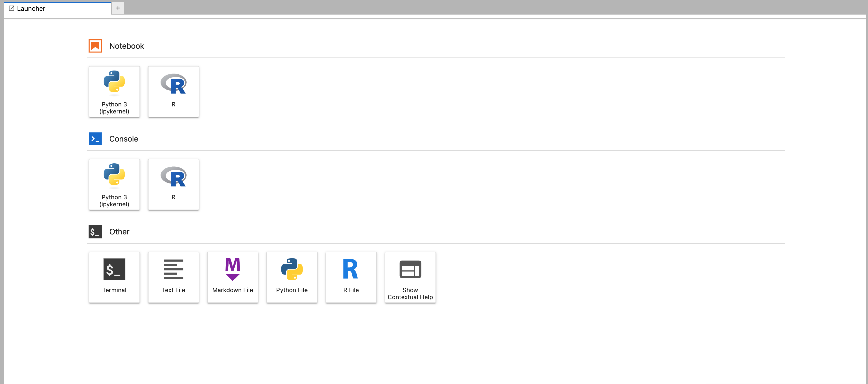Click the Launcher tab's external-link icon
The height and width of the screenshot is (384, 868).
tap(12, 9)
